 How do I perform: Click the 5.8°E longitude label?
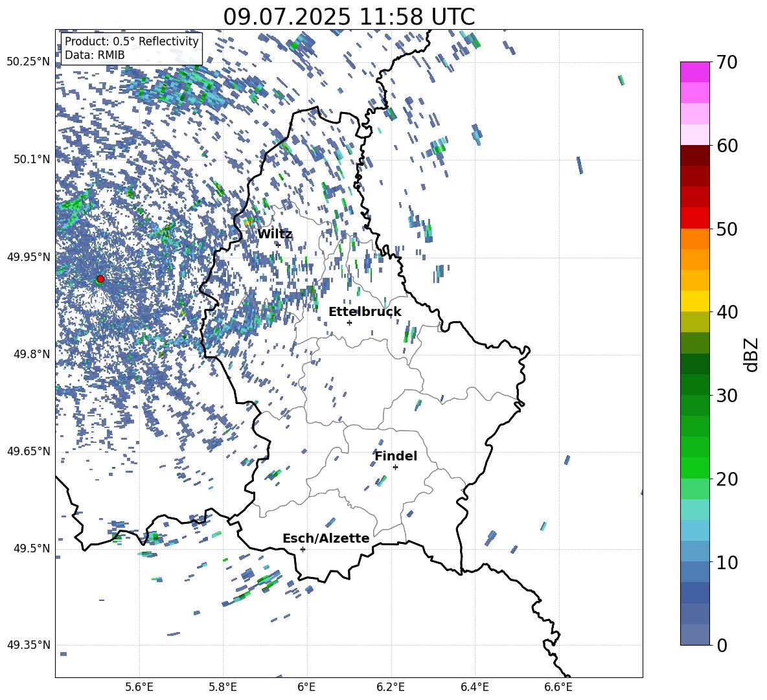coord(223,687)
